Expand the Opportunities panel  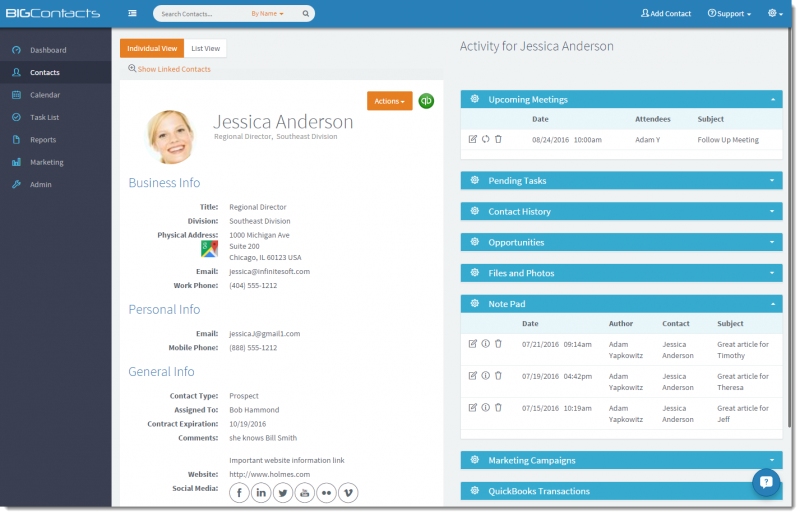(772, 242)
